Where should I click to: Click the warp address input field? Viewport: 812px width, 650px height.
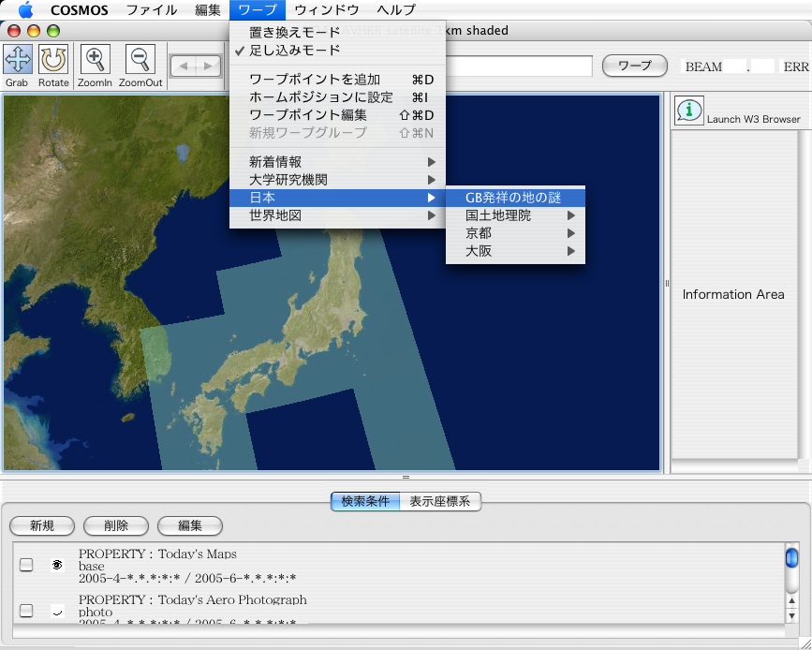[x=518, y=66]
